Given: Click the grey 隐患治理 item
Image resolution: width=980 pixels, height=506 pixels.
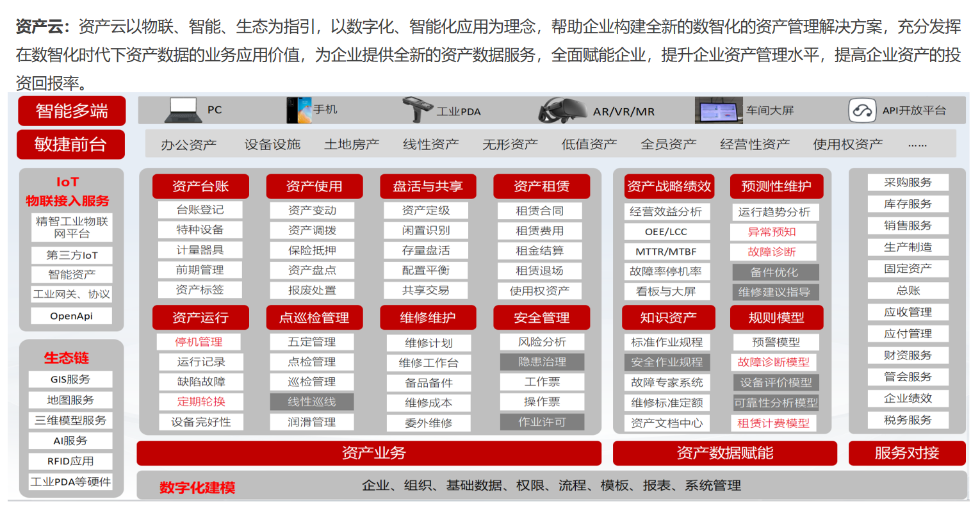Looking at the screenshot, I should point(542,362).
